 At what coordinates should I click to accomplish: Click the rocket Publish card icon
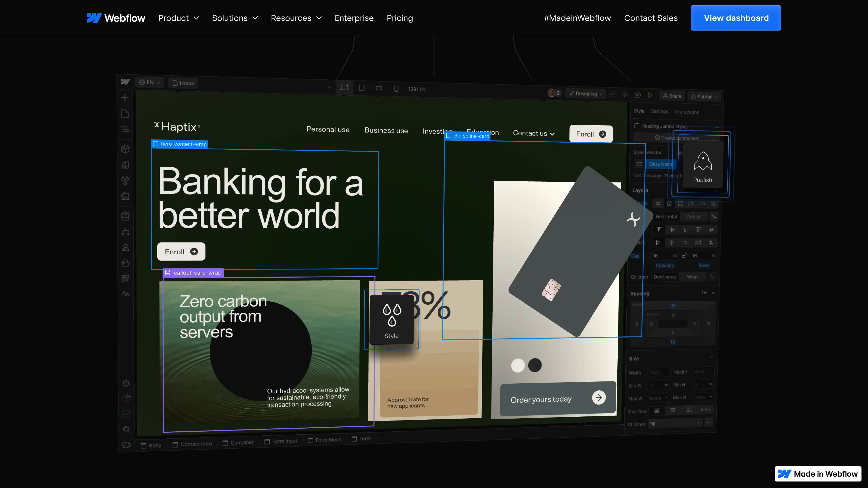(703, 161)
